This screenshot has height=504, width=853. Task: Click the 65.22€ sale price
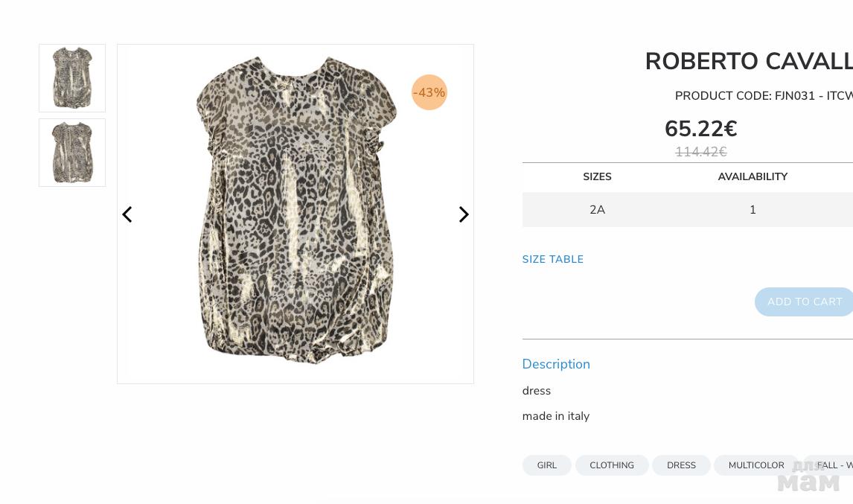point(700,129)
